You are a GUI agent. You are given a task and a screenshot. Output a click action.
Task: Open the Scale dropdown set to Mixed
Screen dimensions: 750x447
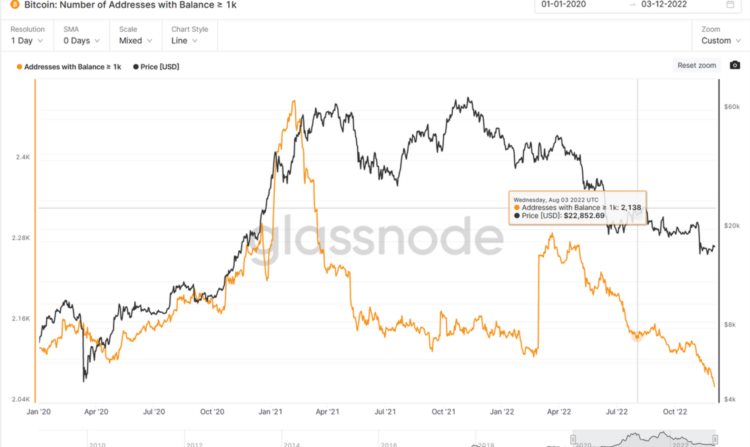pos(136,41)
